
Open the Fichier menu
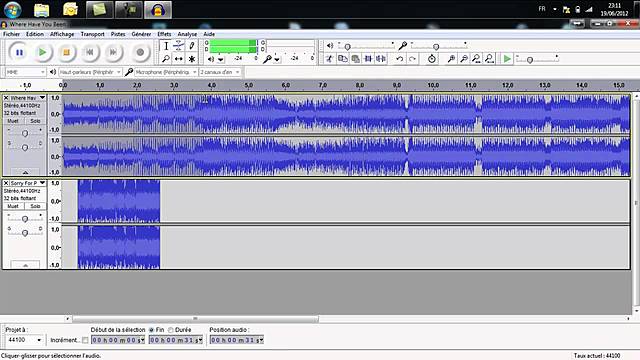[x=11, y=34]
